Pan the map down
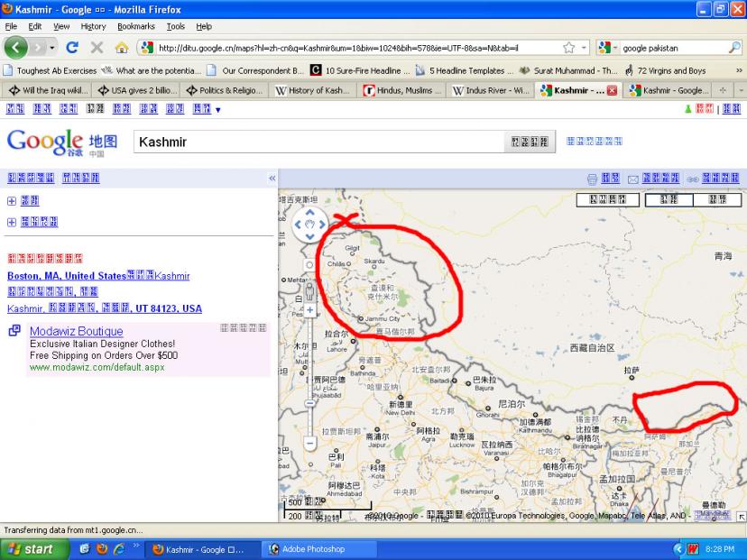The image size is (747, 560). pos(309,236)
